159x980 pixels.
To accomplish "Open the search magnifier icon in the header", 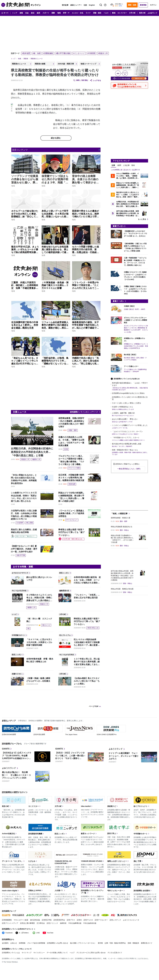I will click(101, 5).
